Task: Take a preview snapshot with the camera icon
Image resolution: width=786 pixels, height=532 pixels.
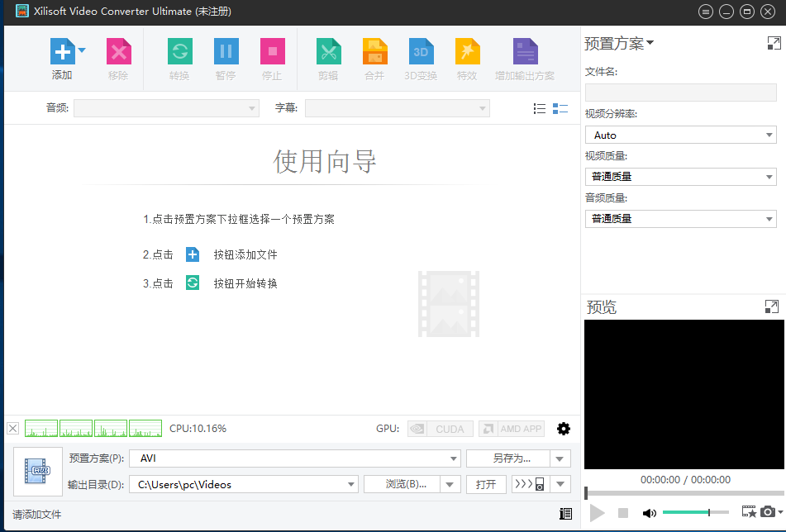Action: [x=768, y=512]
